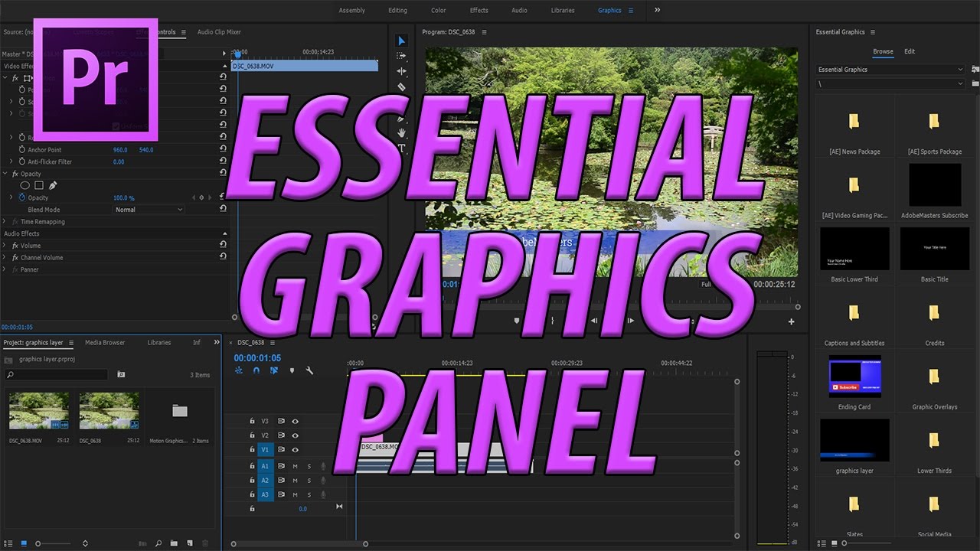The height and width of the screenshot is (551, 980).
Task: Open the backslash path dropdown
Action: click(x=890, y=83)
